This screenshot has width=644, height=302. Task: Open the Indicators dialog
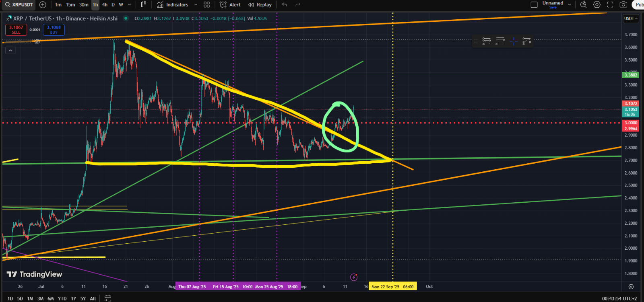pyautogui.click(x=173, y=5)
